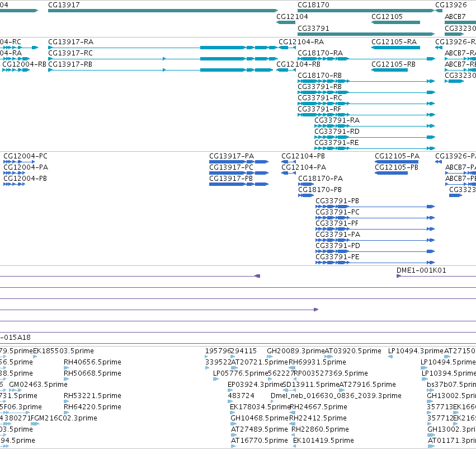This screenshot has height=449, width=476.
Task: Click the ABCB7 gene label
Action: (455, 17)
